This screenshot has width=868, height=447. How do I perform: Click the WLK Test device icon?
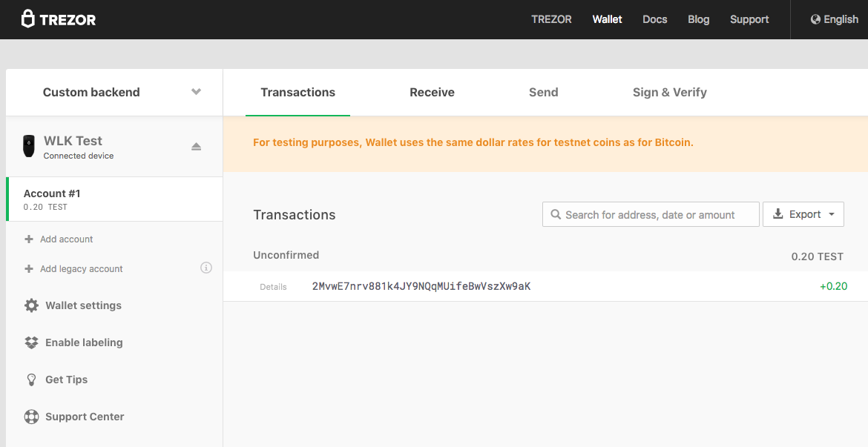tap(29, 147)
